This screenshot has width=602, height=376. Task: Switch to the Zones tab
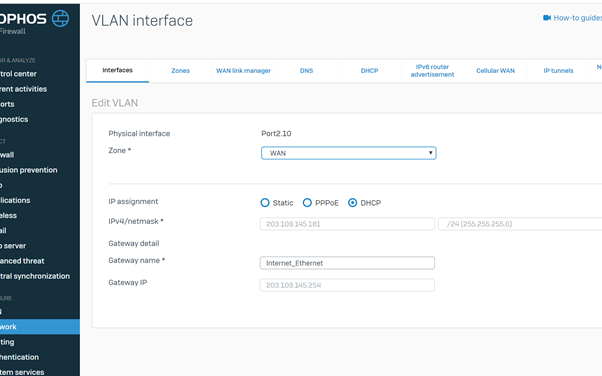[x=180, y=71]
